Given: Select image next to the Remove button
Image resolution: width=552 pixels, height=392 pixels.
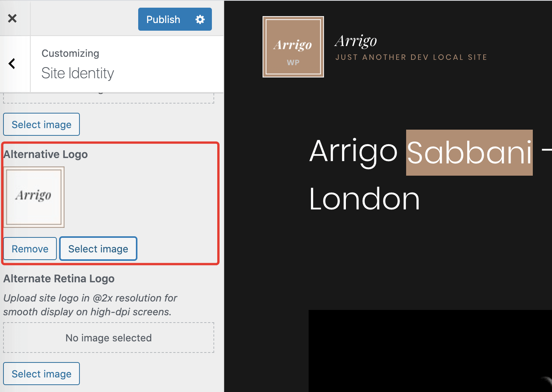Looking at the screenshot, I should 98,249.
